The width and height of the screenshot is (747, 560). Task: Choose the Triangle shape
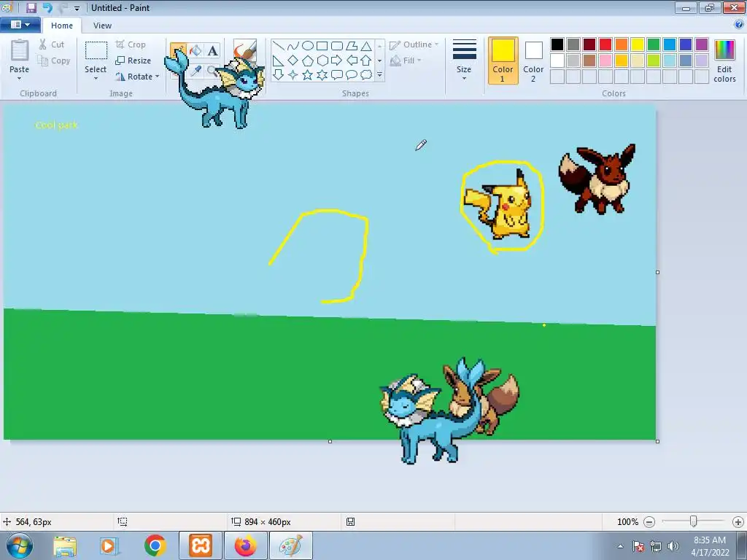366,46
